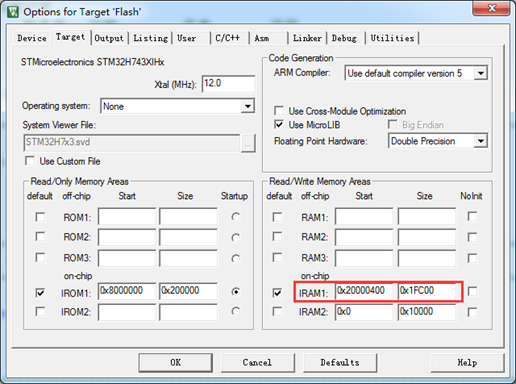Click the IRAM2 Size field 0x10000
Image resolution: width=516 pixels, height=384 pixels.
427,312
